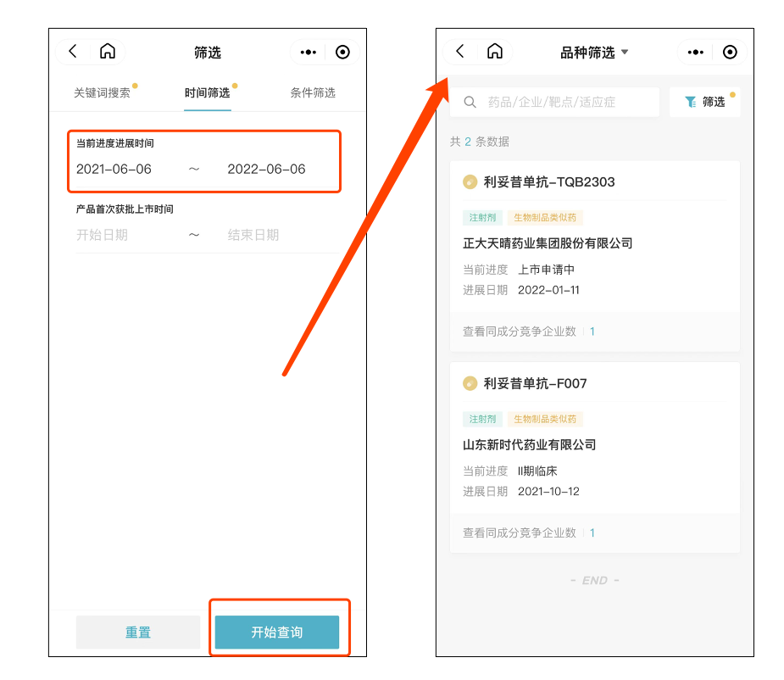This screenshot has width=784, height=680.
Task: Click the search magnifier icon
Action: coord(470,102)
